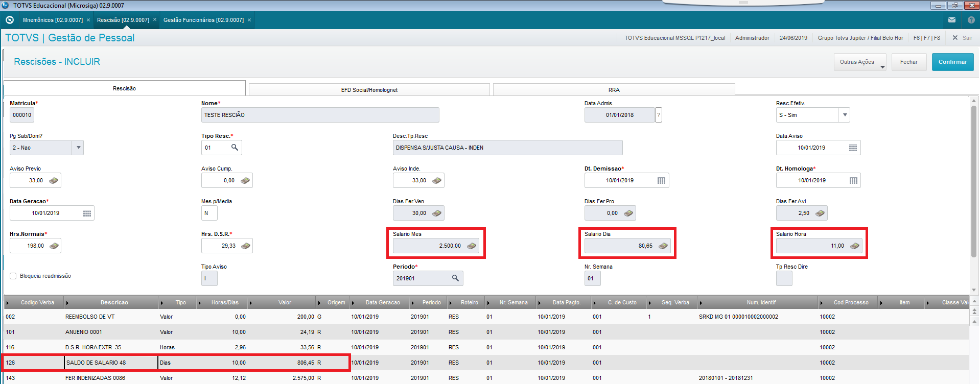
Task: Select row SALDO DE SALARIO 48
Action: [486, 363]
